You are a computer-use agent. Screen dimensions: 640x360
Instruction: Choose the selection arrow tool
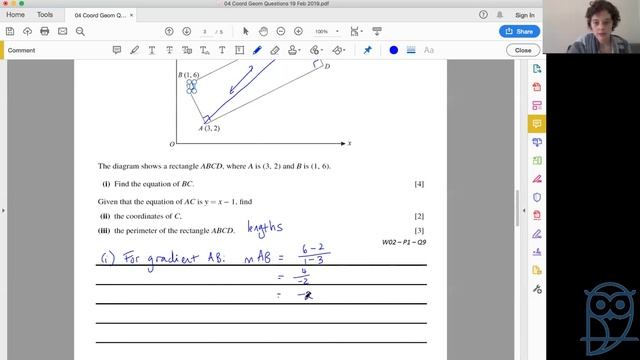(x=246, y=31)
